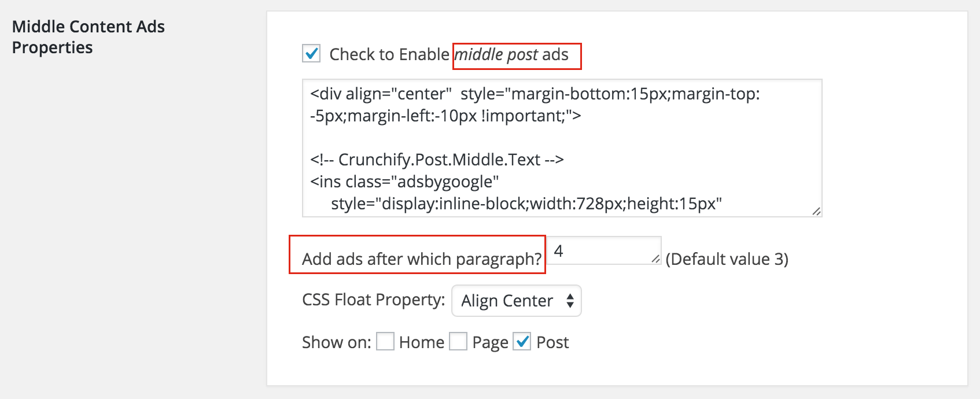Image resolution: width=980 pixels, height=399 pixels.
Task: Enable the Page show-on checkbox
Action: [x=458, y=342]
